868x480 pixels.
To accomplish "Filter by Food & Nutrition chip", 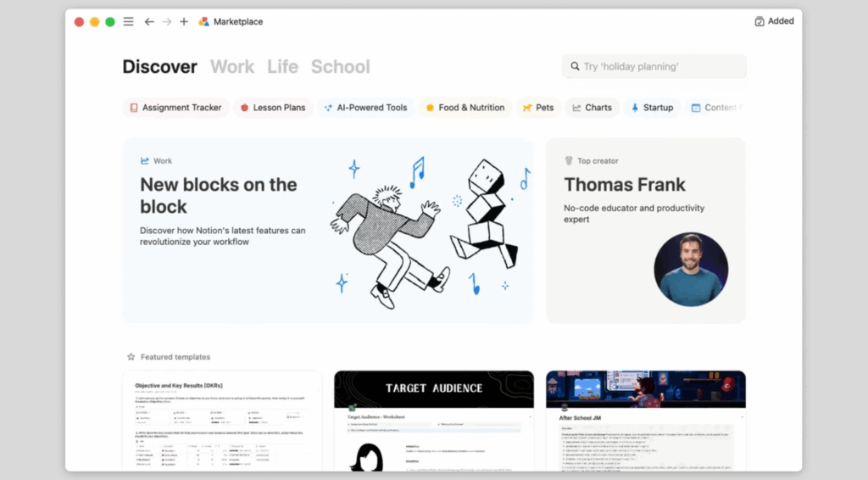I will 465,108.
